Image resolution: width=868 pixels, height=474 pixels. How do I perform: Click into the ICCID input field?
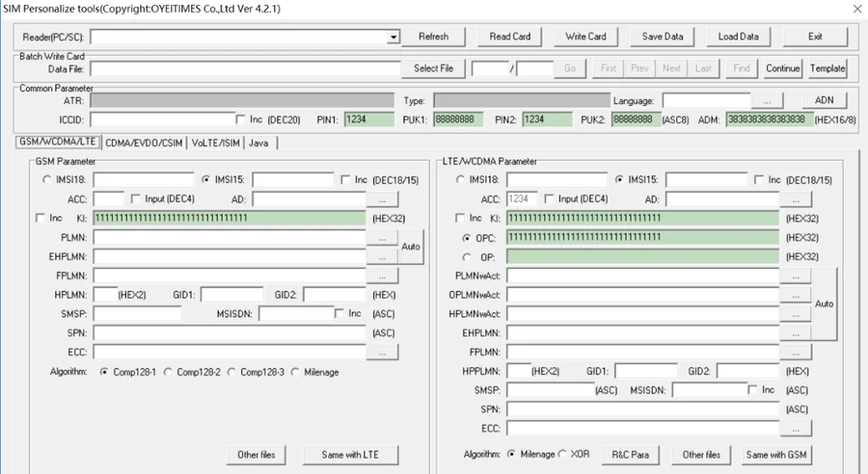163,120
